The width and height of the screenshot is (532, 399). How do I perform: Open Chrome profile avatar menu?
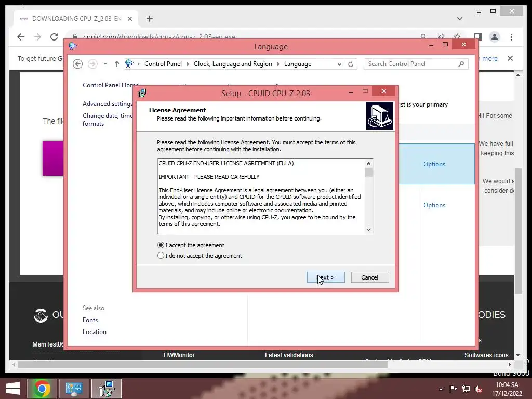point(495,37)
